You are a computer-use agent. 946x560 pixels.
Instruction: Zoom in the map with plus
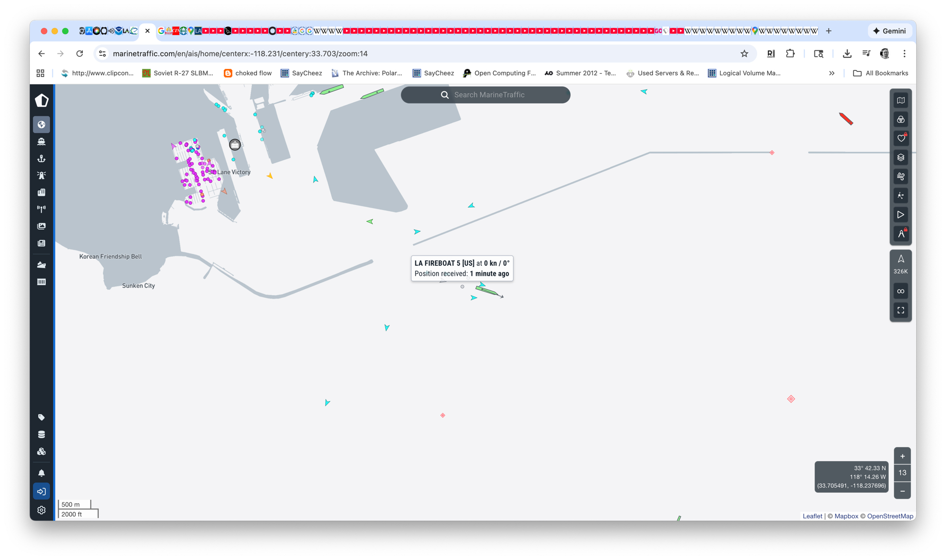pos(902,456)
